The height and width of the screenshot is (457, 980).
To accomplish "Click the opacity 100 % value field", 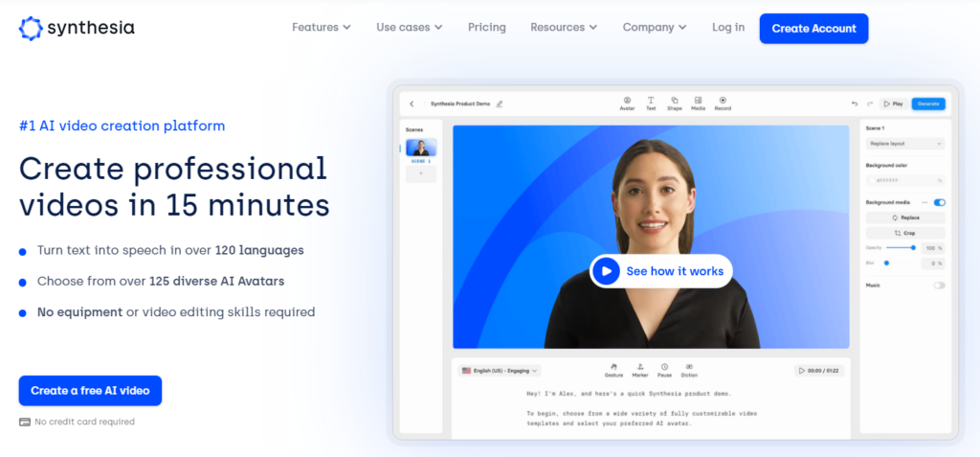I will (933, 248).
